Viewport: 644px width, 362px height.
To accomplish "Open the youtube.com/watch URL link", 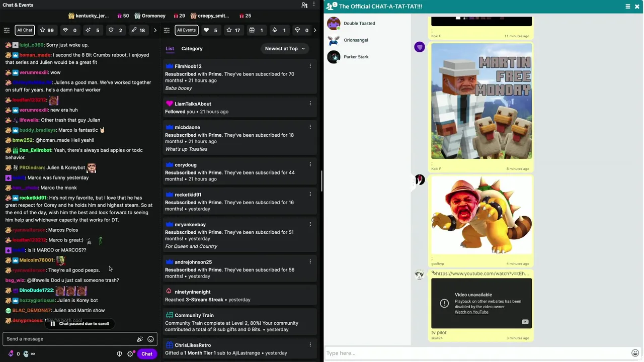I will click(481, 274).
